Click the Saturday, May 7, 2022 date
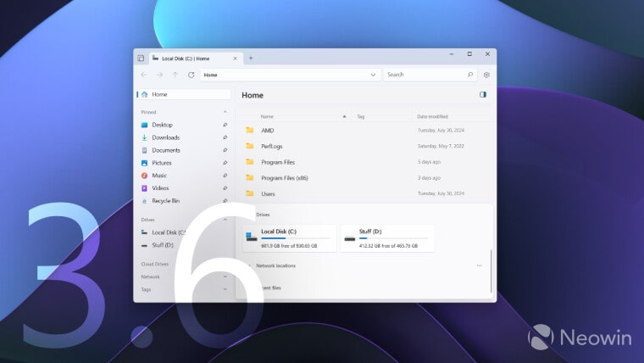 point(441,146)
